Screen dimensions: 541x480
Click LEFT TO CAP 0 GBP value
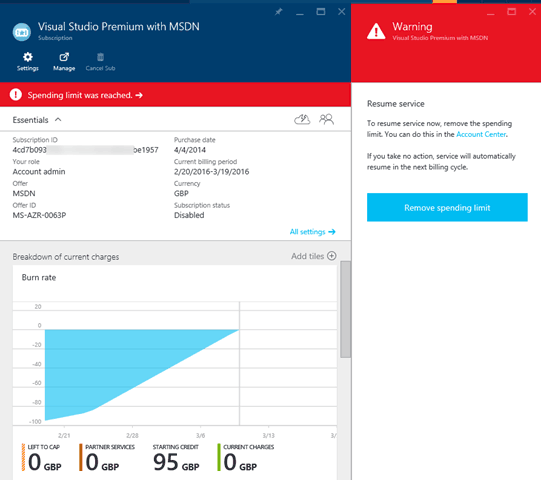[45, 462]
